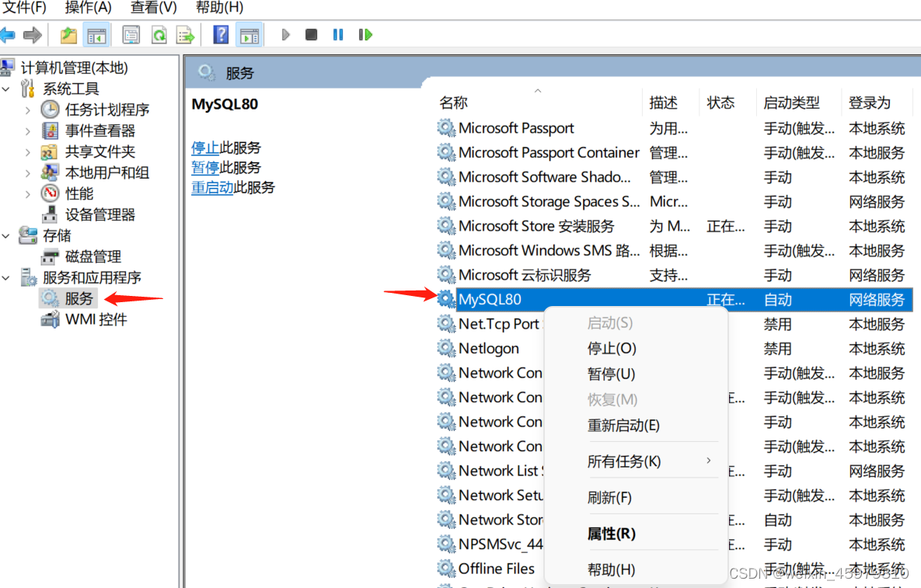Screen dimensions: 921x588
Task: Click the Stop (停止) this service link
Action: pyautogui.click(x=205, y=148)
